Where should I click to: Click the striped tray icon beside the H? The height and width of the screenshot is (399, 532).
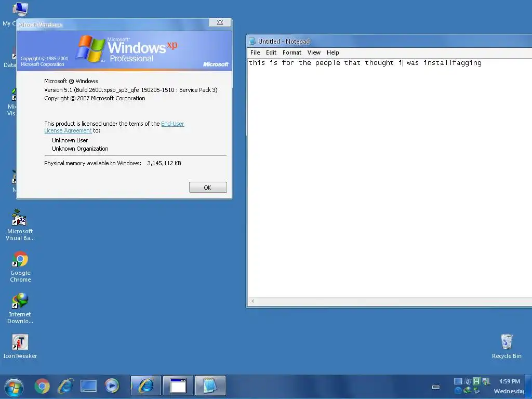[468, 381]
